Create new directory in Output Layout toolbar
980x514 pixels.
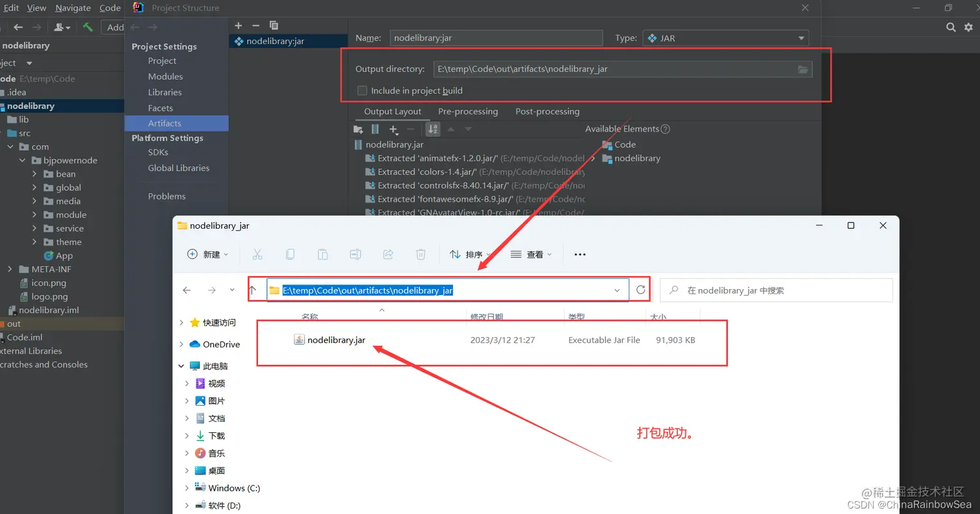(358, 130)
